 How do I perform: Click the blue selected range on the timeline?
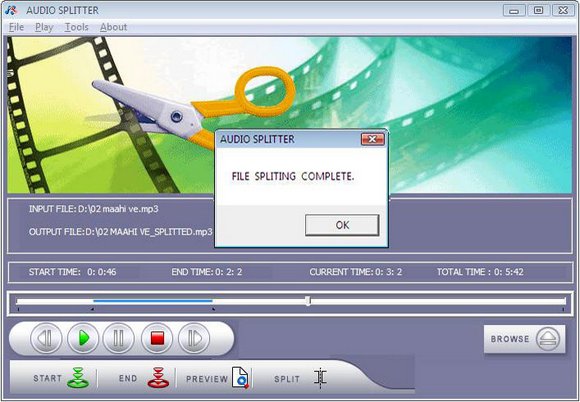153,301
